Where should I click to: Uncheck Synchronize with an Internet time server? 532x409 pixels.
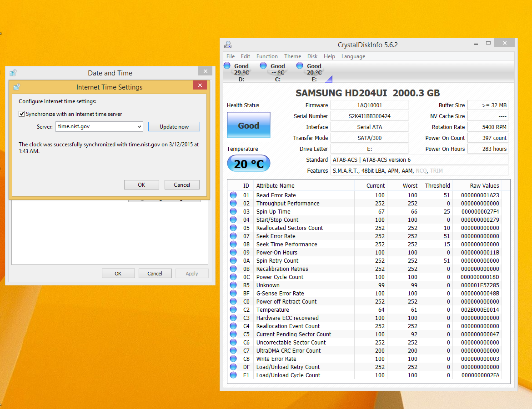[22, 114]
